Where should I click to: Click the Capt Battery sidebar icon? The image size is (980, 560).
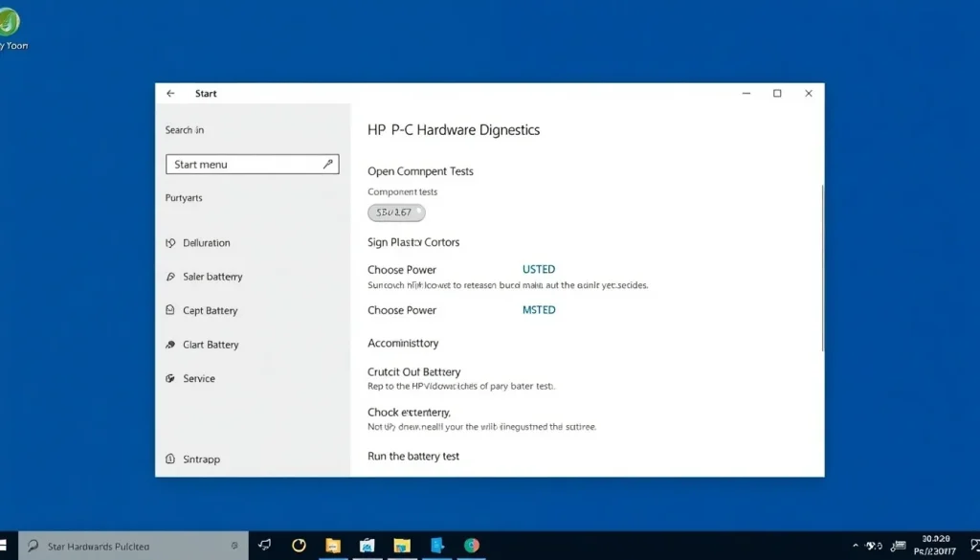(170, 310)
